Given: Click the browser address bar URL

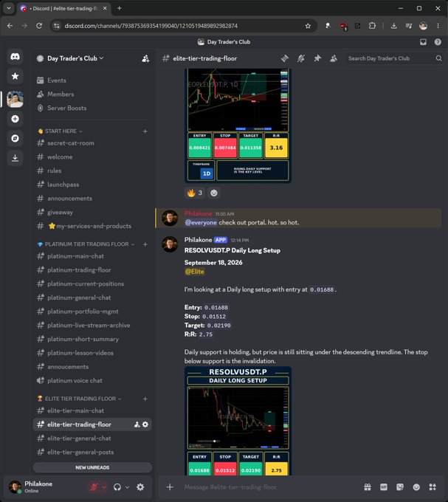Looking at the screenshot, I should [151, 26].
